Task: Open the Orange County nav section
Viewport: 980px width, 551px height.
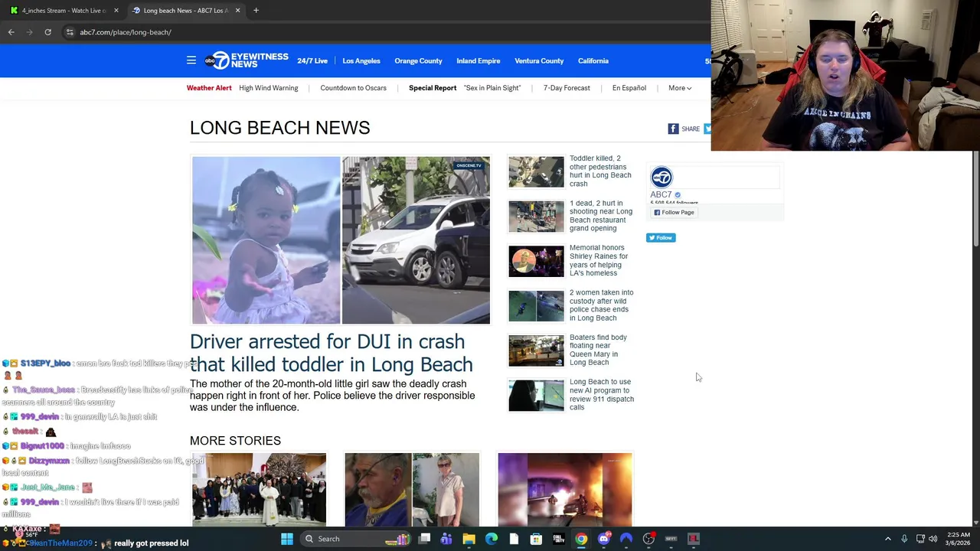Action: 418,60
